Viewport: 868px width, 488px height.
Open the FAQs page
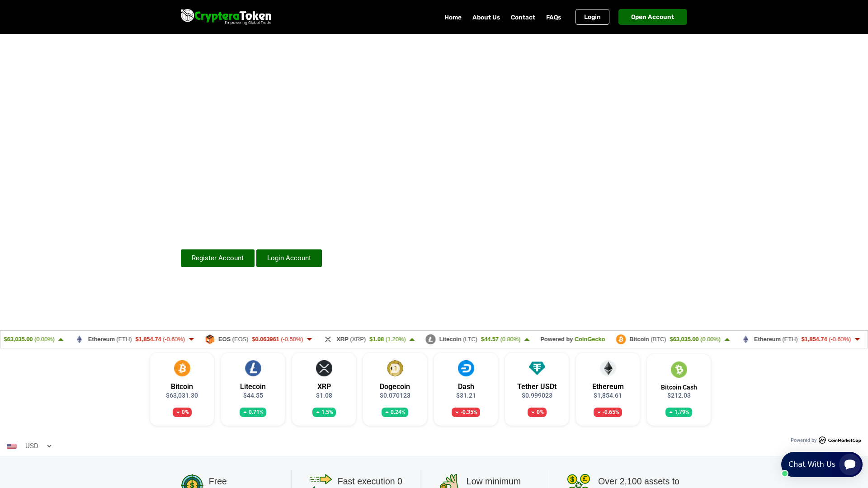pos(553,17)
